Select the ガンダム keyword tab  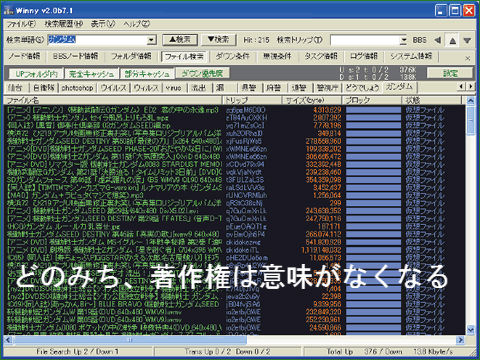399,87
